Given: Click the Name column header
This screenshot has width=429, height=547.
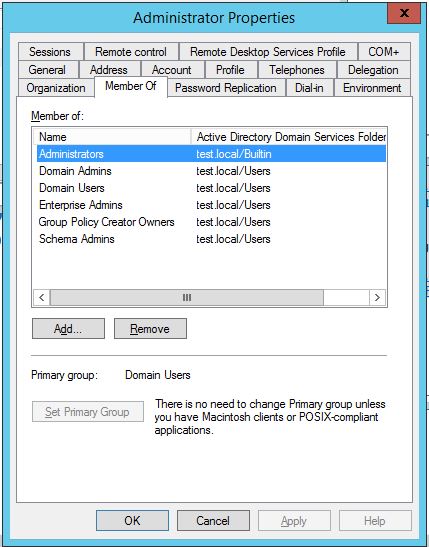Looking at the screenshot, I should (112, 137).
